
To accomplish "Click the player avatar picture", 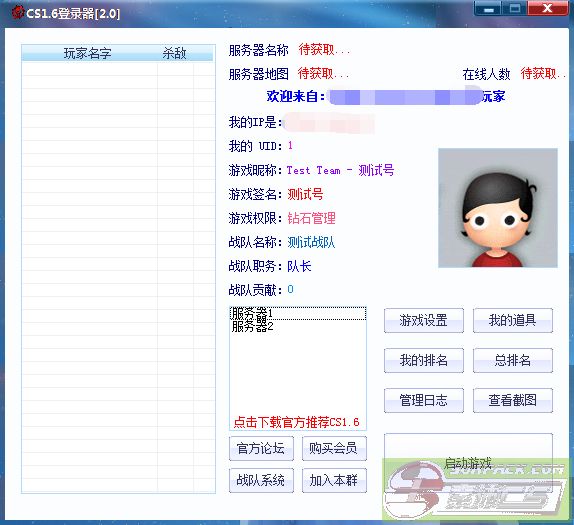I will [x=498, y=208].
